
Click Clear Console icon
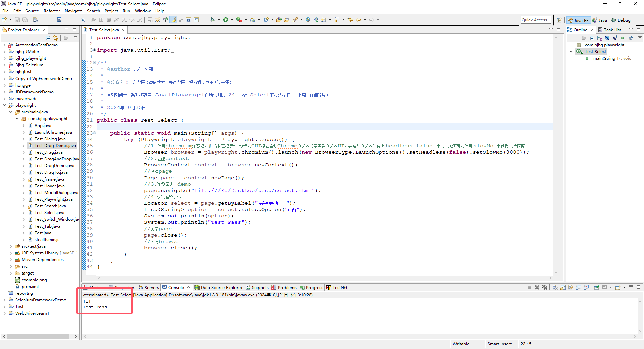tap(555, 287)
